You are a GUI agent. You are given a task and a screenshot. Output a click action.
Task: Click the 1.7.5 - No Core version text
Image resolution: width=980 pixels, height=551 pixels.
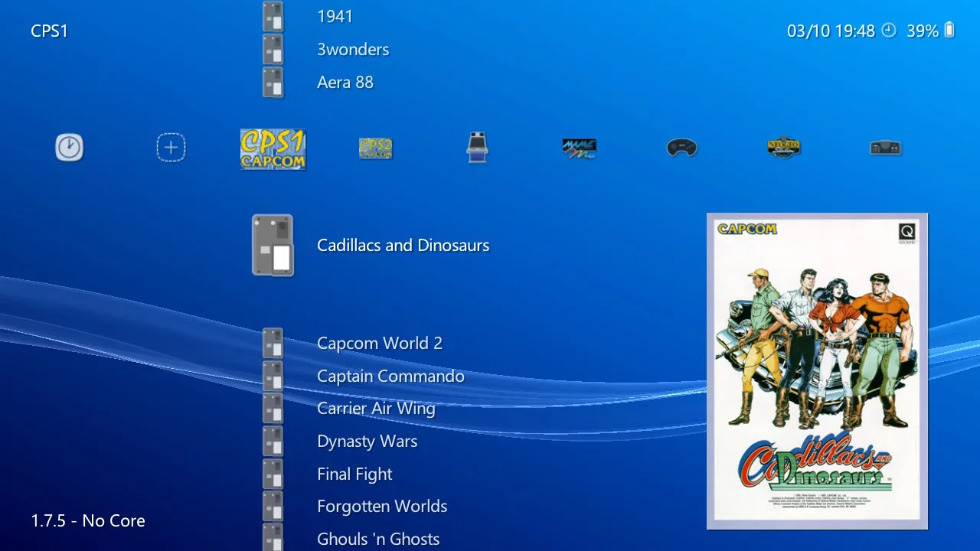click(88, 520)
